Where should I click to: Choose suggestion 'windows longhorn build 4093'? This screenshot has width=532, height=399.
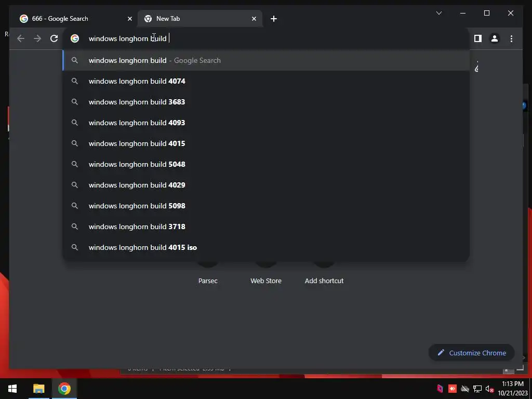pos(267,123)
